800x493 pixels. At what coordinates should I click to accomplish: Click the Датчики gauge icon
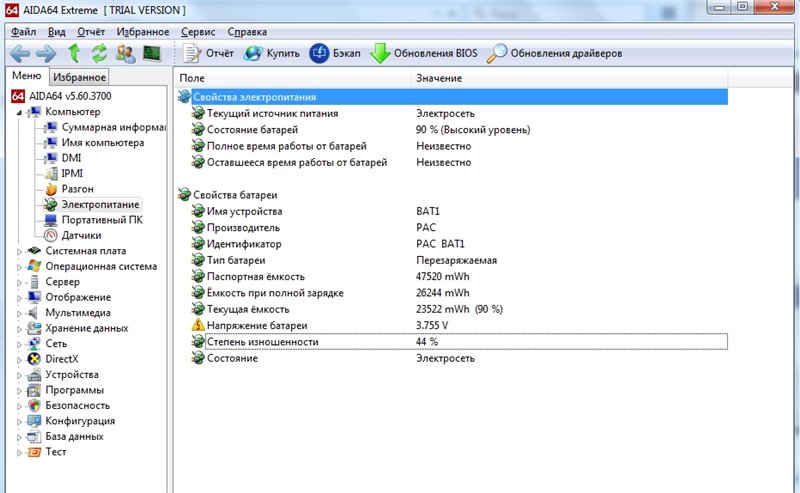coord(51,235)
